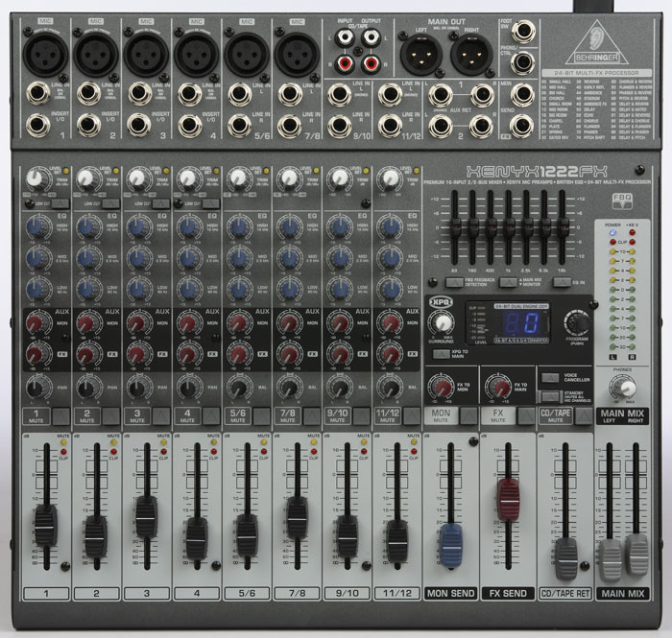Click the Behringer triangle logo
Viewport: 672px width, 638px height.
click(597, 43)
